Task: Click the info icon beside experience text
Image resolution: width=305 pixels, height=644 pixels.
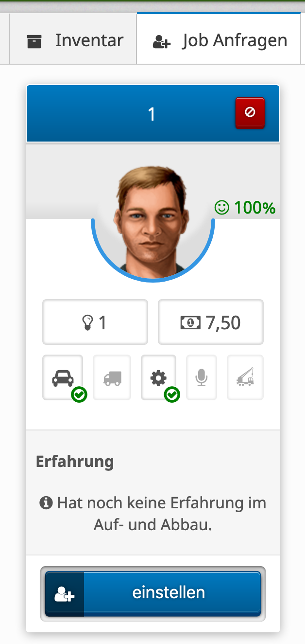Action: [46, 502]
